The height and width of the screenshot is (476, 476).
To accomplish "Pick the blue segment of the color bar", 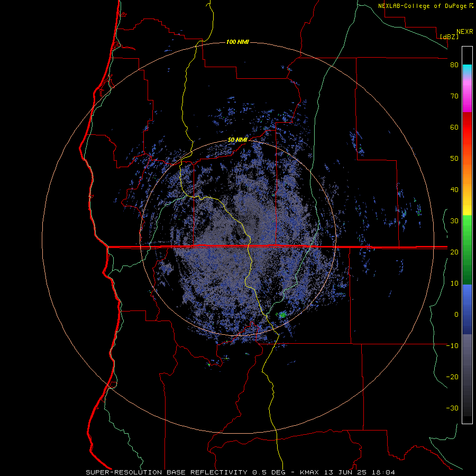I will [467, 309].
